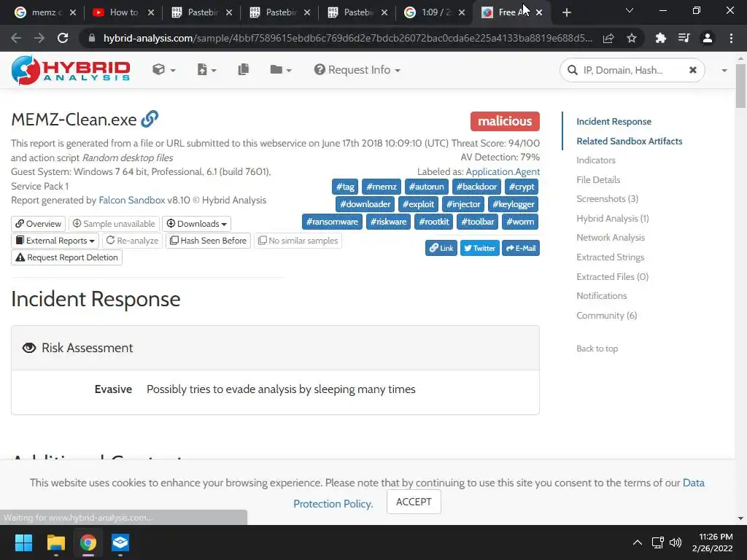Select the #backdoor tag

click(476, 187)
